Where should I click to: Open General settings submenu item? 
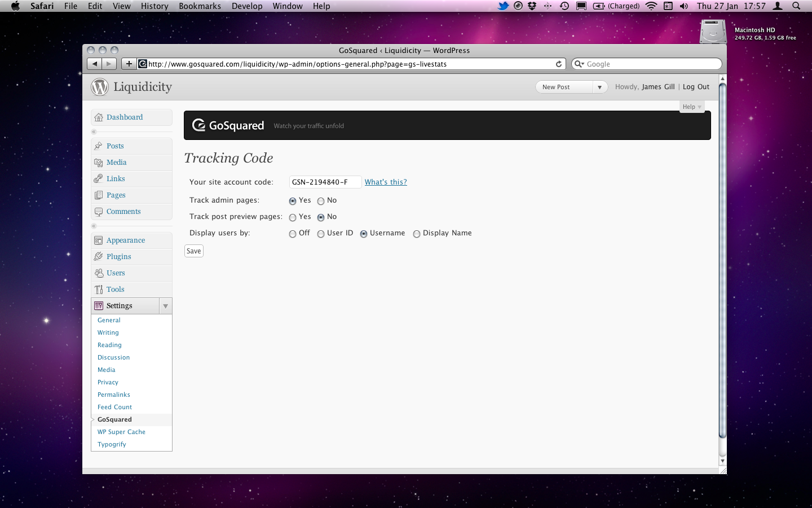click(109, 320)
